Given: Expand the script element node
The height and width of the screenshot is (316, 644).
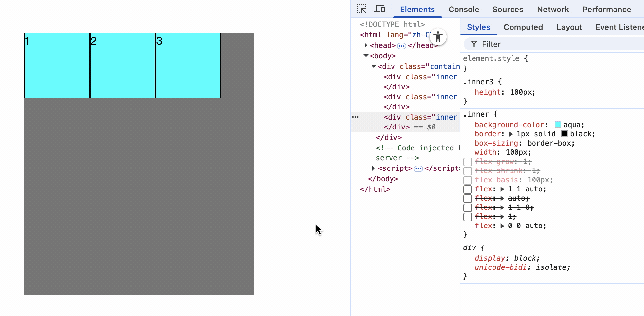Looking at the screenshot, I should tap(374, 168).
